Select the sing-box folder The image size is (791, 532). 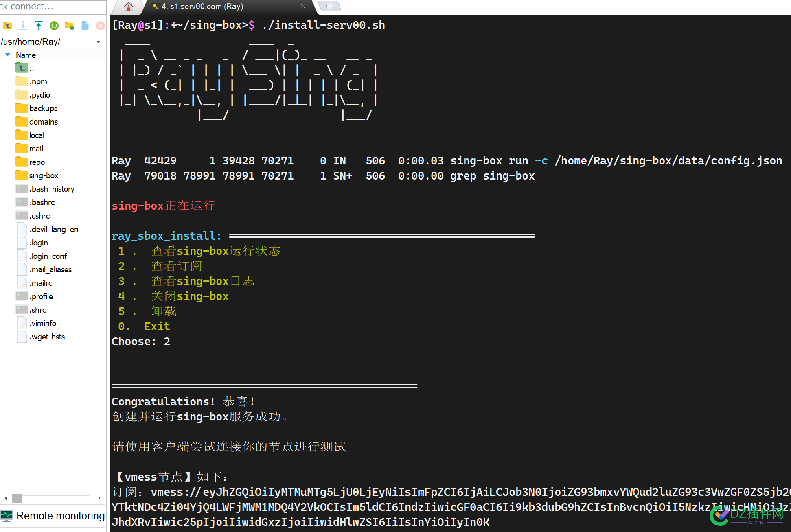click(x=37, y=175)
